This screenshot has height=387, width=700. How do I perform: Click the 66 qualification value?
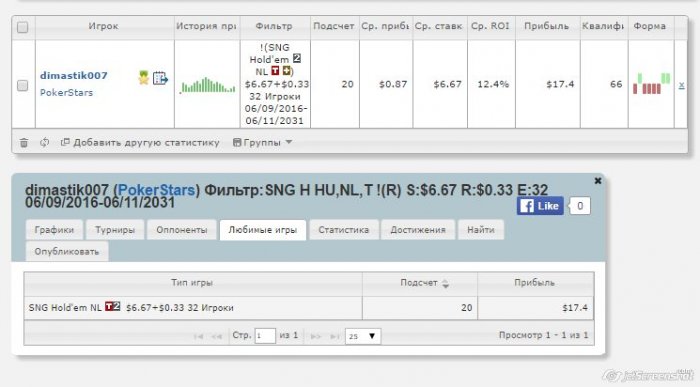(617, 84)
